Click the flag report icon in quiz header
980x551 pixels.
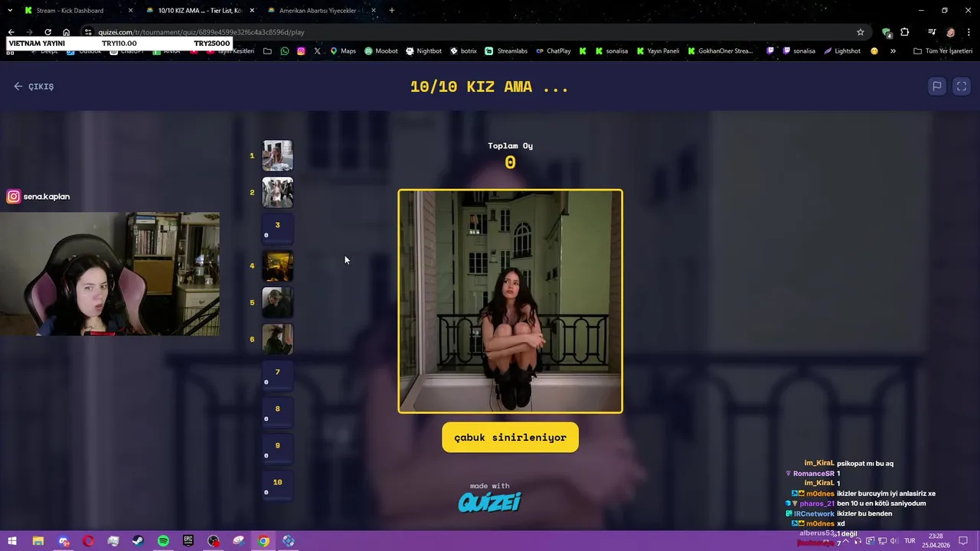point(936,86)
